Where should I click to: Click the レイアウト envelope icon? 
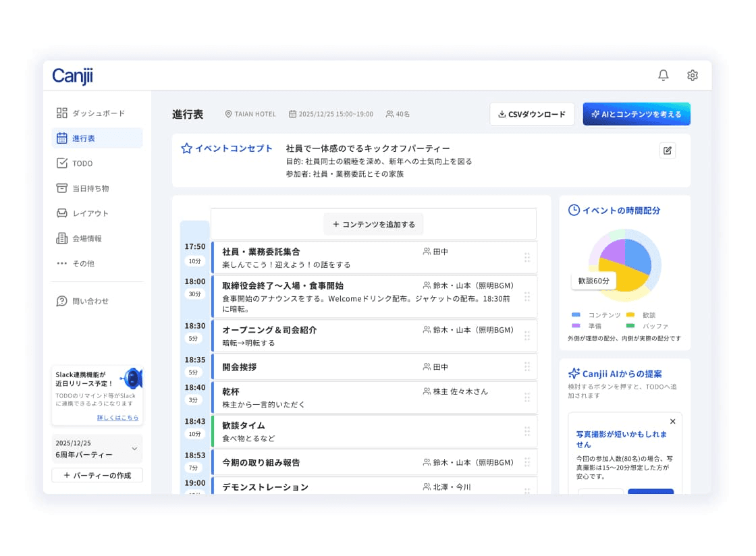[61, 213]
